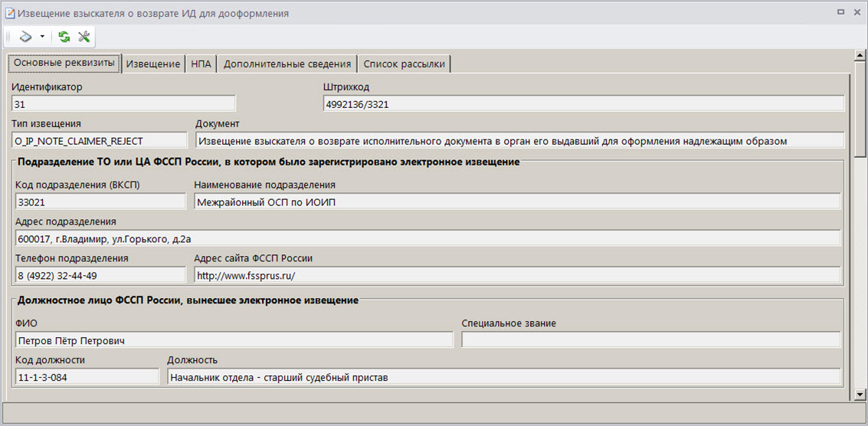Screen dimensions: 868x426
Task: Click the empty Специальное звание field
Action: point(650,340)
